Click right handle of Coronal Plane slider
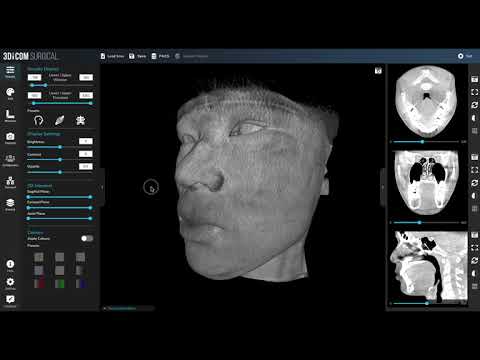This screenshot has height=360, width=480. [90, 208]
